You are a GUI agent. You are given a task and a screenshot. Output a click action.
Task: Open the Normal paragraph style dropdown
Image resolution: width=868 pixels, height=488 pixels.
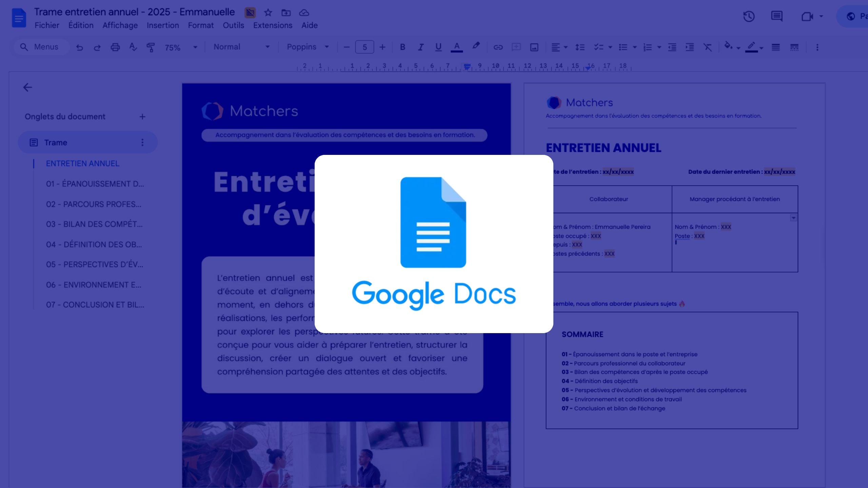(x=241, y=47)
